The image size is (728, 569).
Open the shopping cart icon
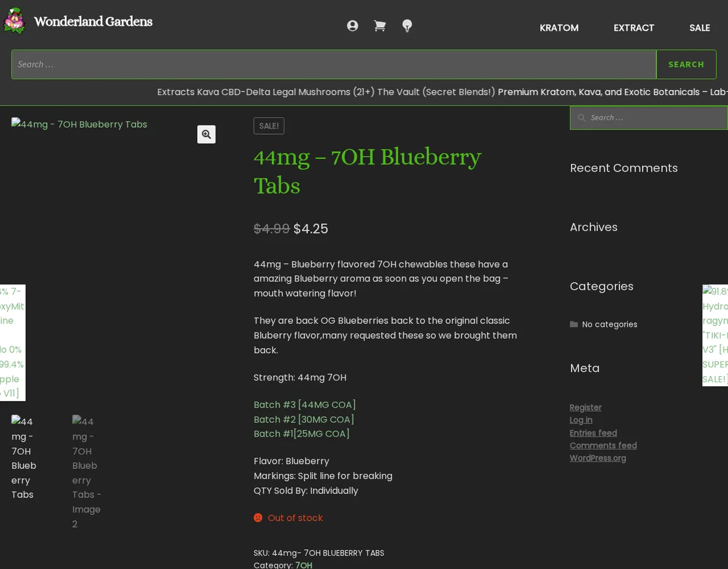coord(380,25)
